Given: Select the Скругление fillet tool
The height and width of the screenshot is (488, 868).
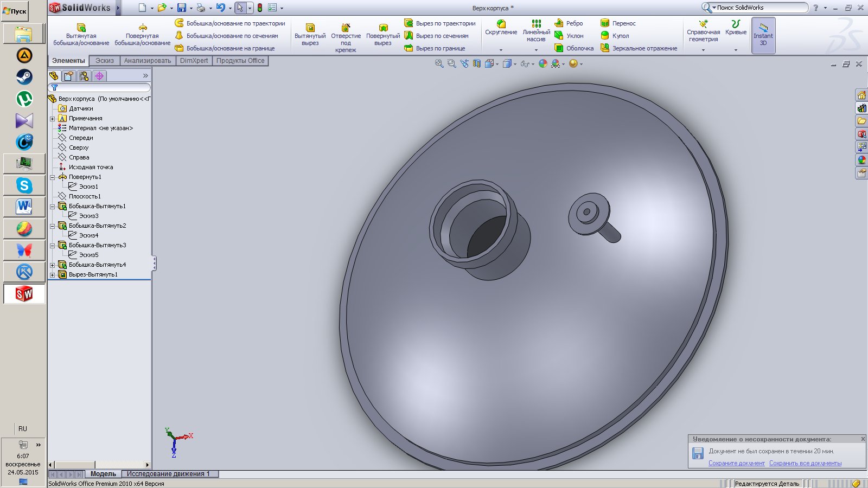Looking at the screenshot, I should (x=501, y=28).
